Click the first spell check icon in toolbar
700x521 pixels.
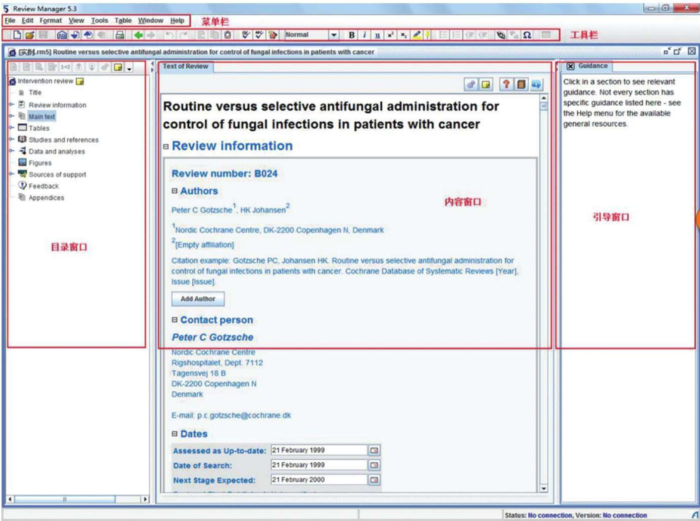tap(246, 35)
